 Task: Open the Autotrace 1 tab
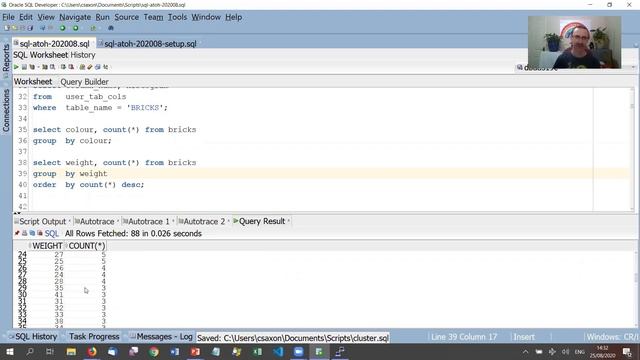(149, 221)
